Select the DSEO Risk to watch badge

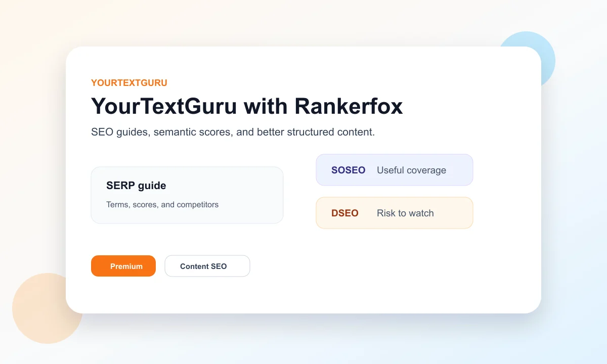click(x=395, y=213)
